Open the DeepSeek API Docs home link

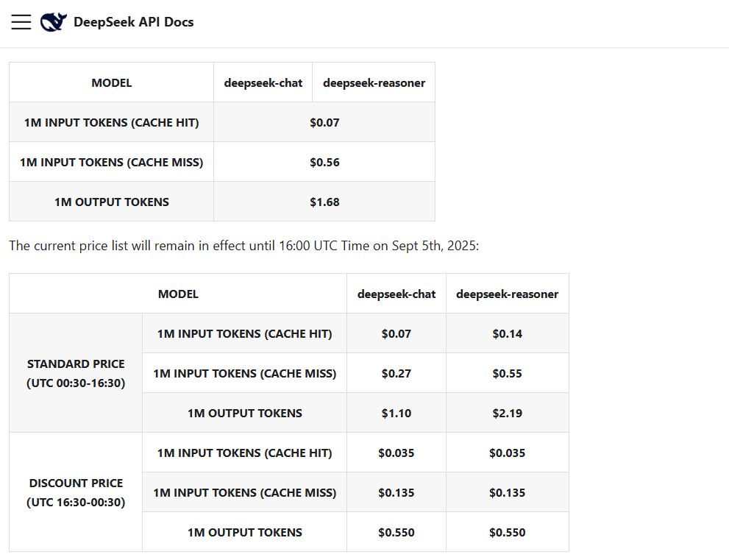(x=133, y=22)
